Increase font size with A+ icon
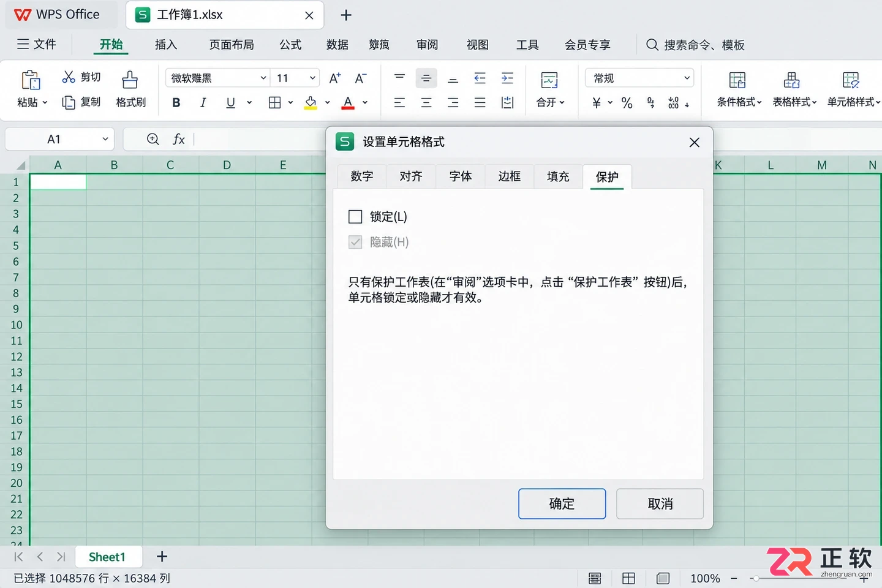This screenshot has width=882, height=588. pos(334,78)
